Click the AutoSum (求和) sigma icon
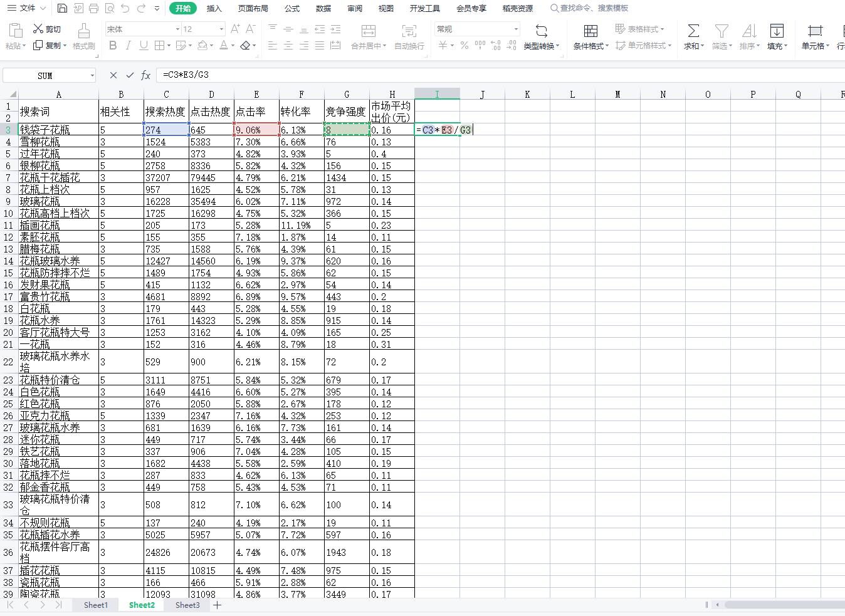The height and width of the screenshot is (616, 845). (693, 31)
